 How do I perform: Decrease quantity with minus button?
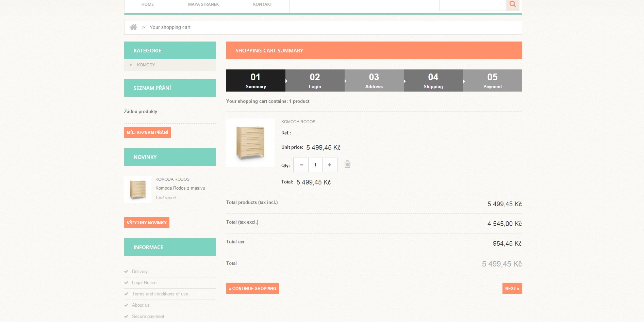click(301, 165)
